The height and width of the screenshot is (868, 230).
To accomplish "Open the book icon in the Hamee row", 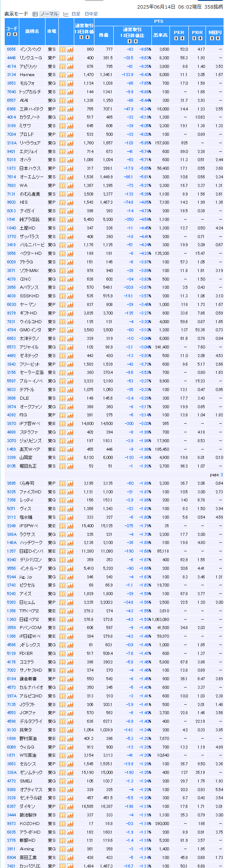I will point(62,75).
